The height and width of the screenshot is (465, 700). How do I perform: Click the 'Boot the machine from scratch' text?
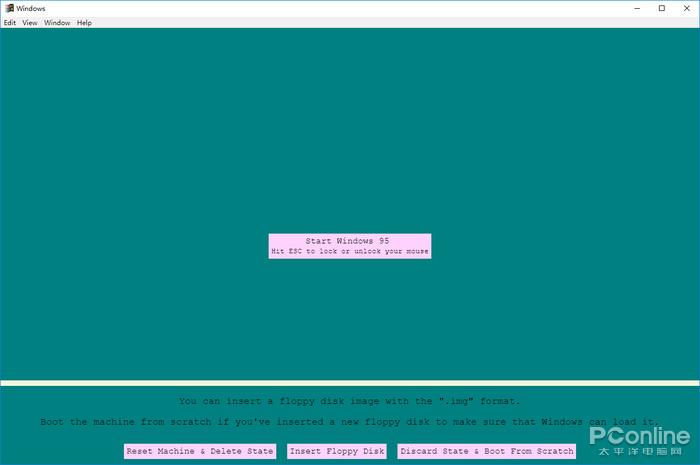click(x=350, y=422)
